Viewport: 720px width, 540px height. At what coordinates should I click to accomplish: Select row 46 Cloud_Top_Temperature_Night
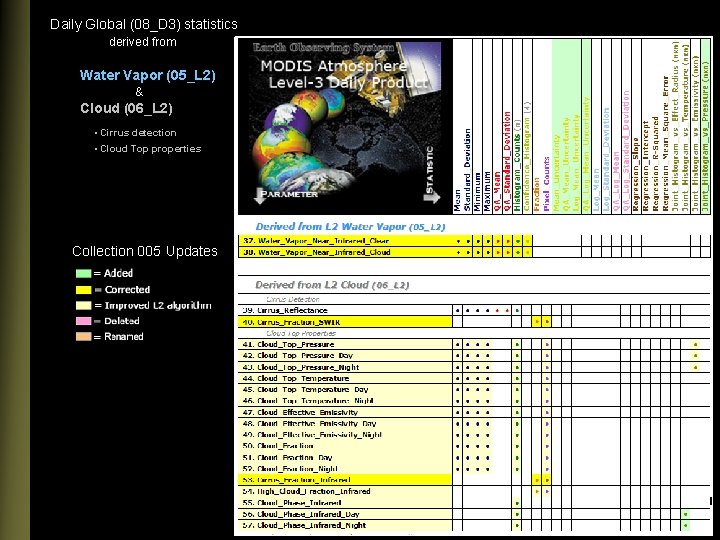click(474, 401)
